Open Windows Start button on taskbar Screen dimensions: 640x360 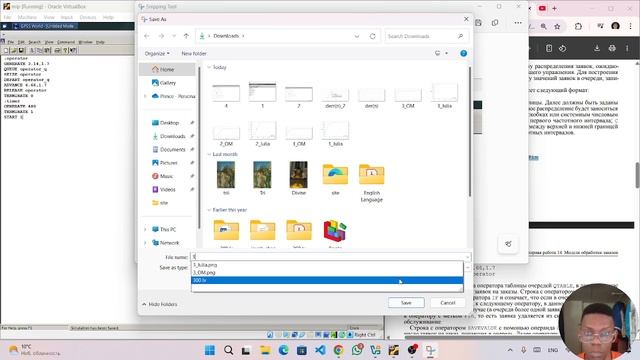(210, 350)
